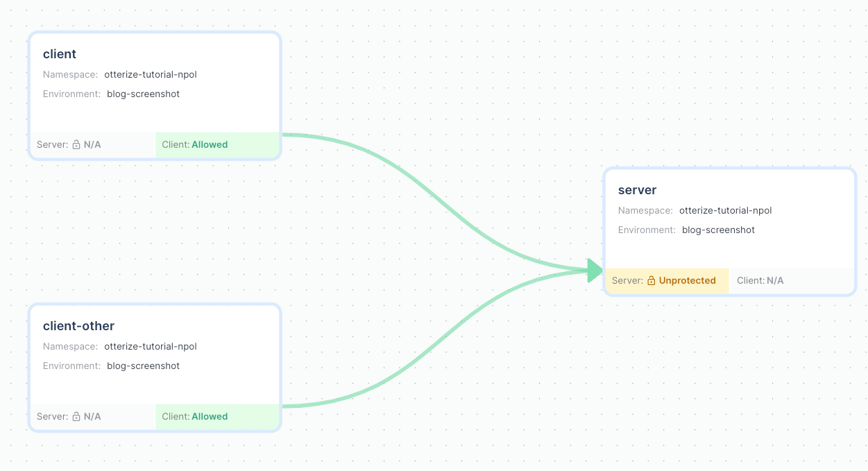
Task: Click blog-screenshot environment in client card
Action: 144,94
